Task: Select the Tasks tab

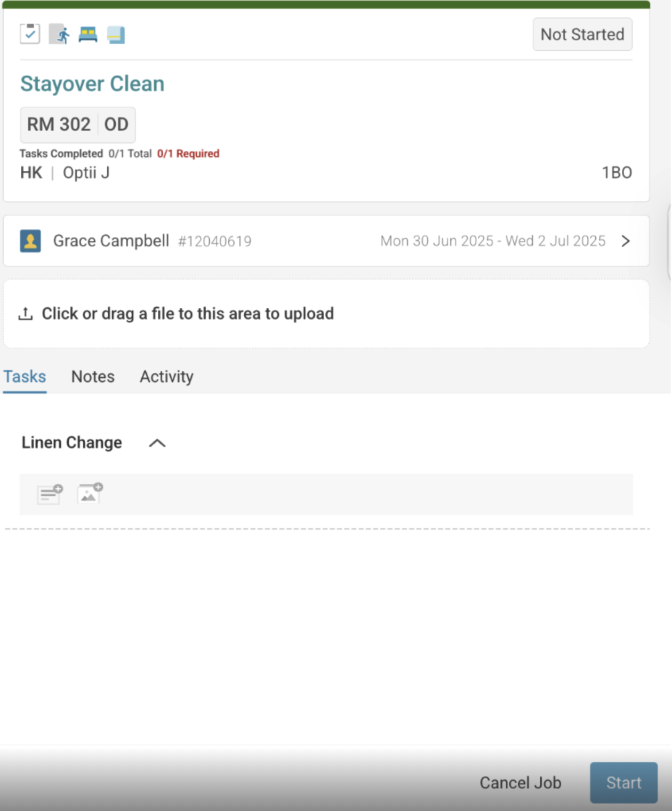Action: [25, 377]
